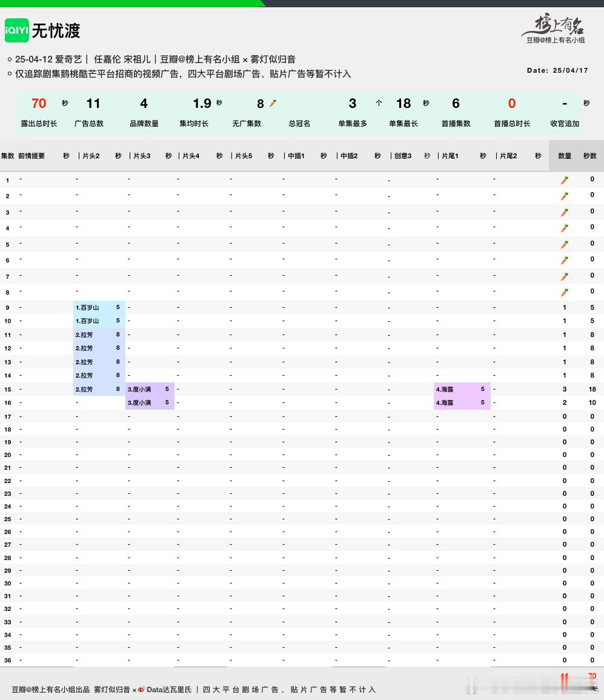This screenshot has height=700, width=604.
Task: Click the Weibo icon before Data达瓦里氏
Action: click(x=141, y=690)
